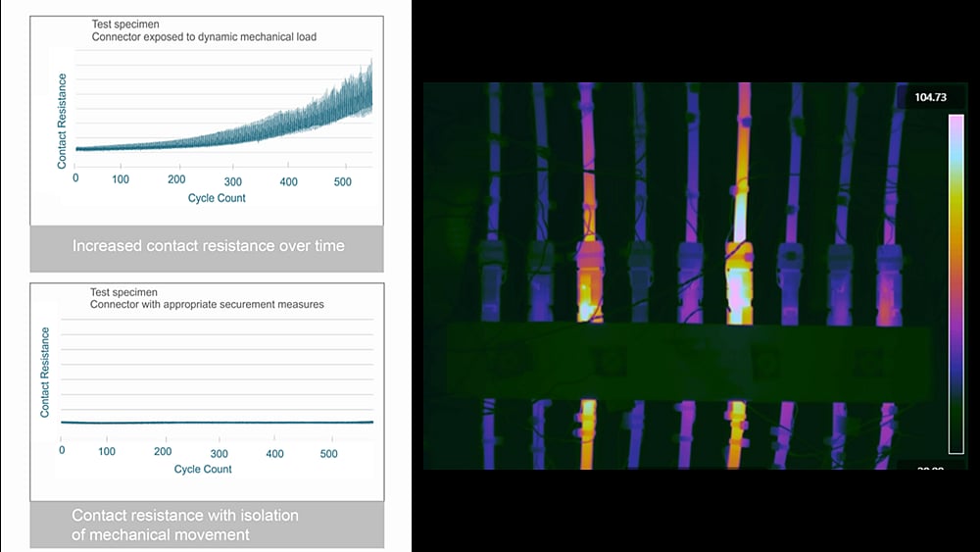Viewport: 980px width, 552px height.
Task: Click the "Contact resistance with isolation" caption
Action: point(184,516)
